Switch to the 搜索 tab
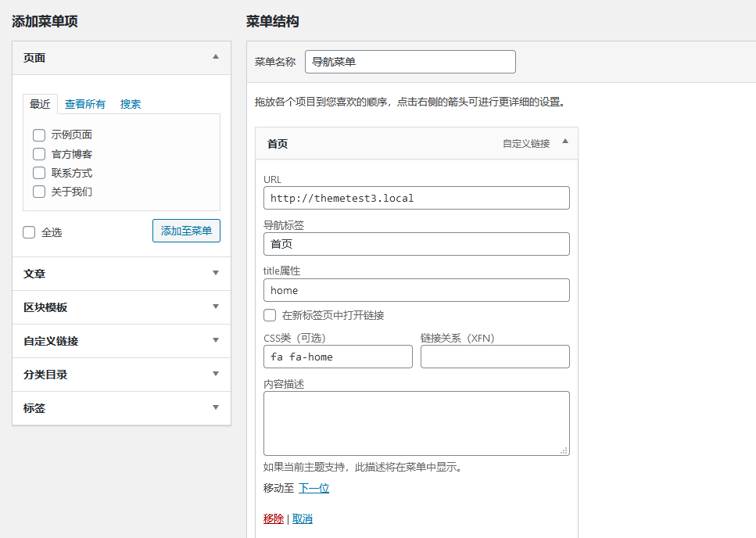 click(x=131, y=103)
